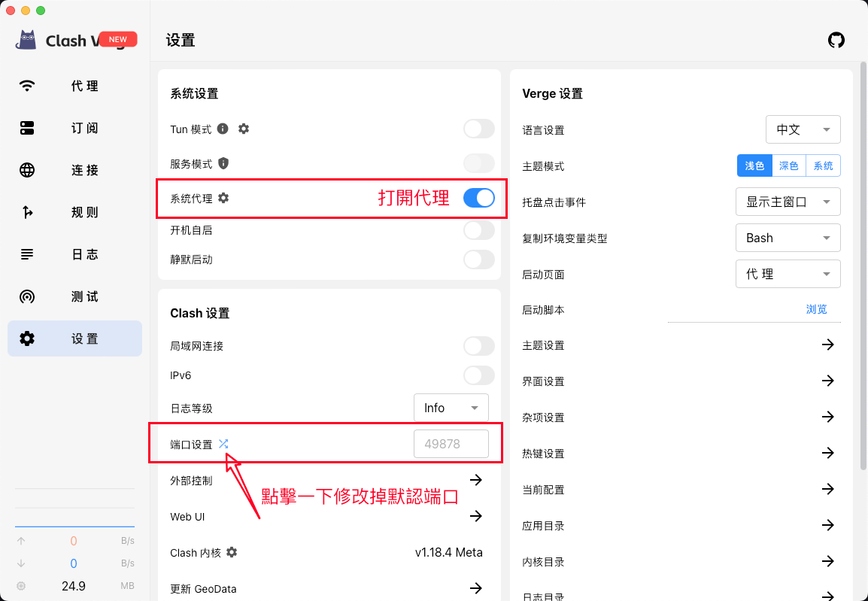Enable the IPv6 toggle
Screen dimensions: 868x601
click(x=478, y=375)
